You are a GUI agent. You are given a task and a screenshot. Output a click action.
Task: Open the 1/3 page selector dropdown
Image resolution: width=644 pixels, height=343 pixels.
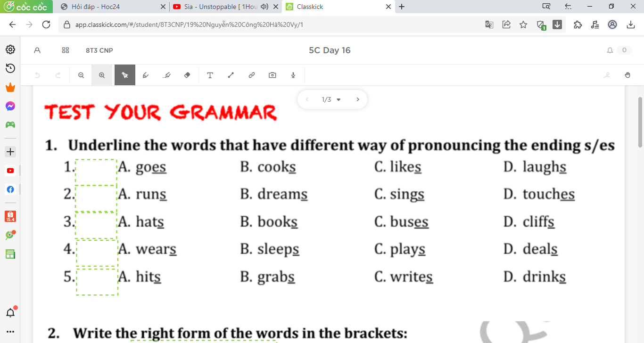click(x=331, y=99)
